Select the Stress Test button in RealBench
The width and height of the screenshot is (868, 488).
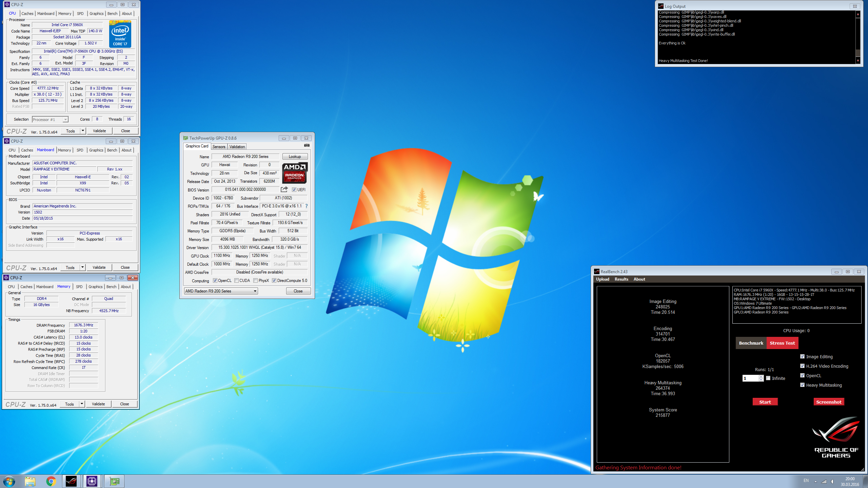click(782, 343)
